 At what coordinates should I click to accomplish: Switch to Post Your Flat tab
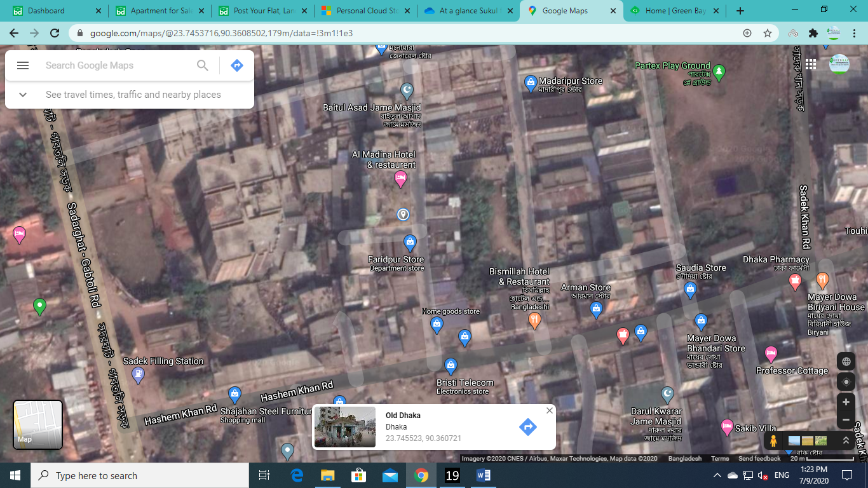coord(262,11)
